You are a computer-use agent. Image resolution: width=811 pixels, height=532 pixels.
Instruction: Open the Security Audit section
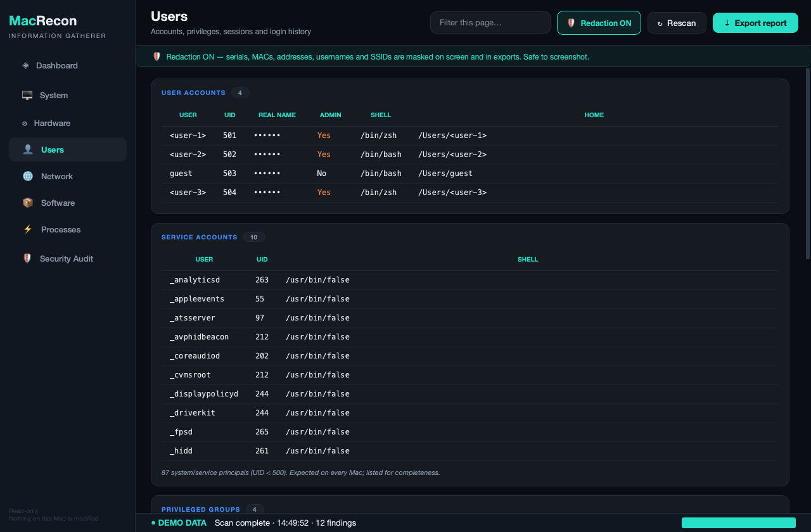pos(68,258)
